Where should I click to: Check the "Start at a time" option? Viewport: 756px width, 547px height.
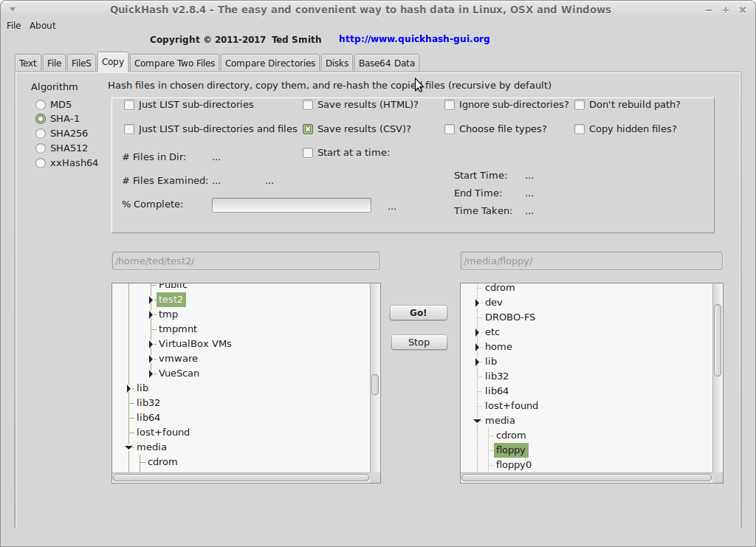click(307, 153)
